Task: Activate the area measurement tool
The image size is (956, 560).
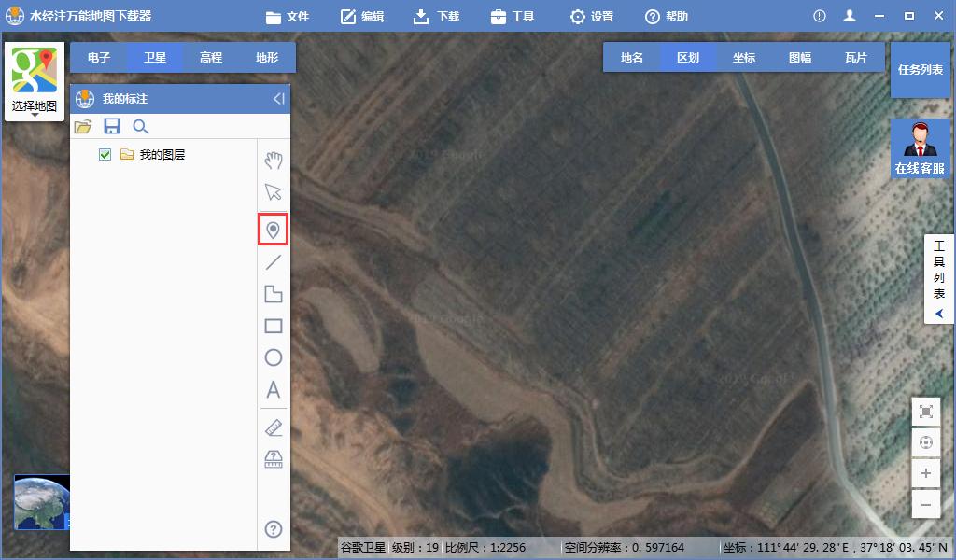Action: pyautogui.click(x=274, y=459)
